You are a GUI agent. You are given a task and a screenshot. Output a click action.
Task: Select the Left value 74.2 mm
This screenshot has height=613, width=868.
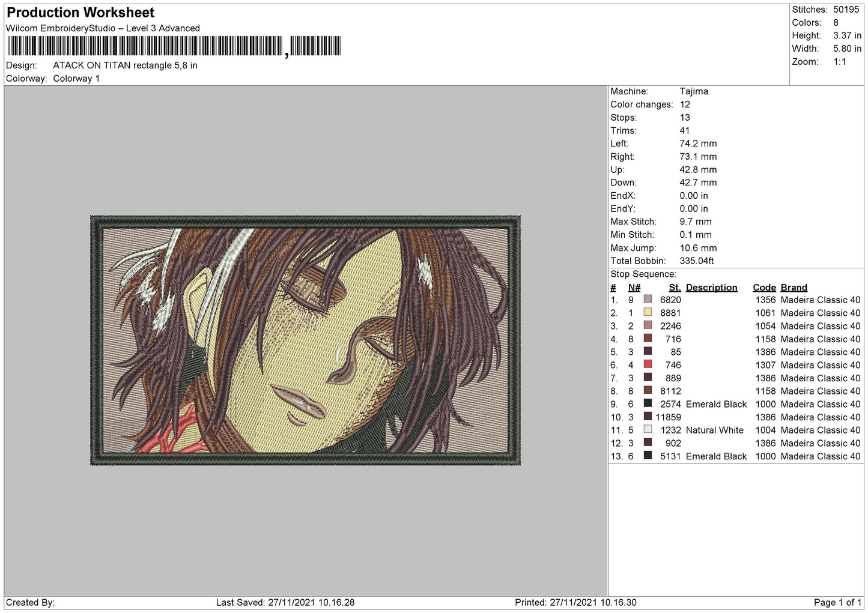pos(698,143)
